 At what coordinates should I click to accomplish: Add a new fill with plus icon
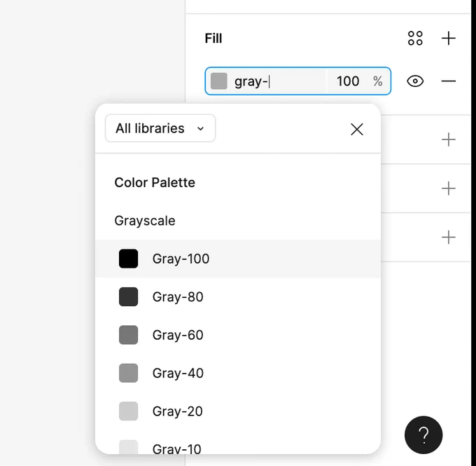449,39
